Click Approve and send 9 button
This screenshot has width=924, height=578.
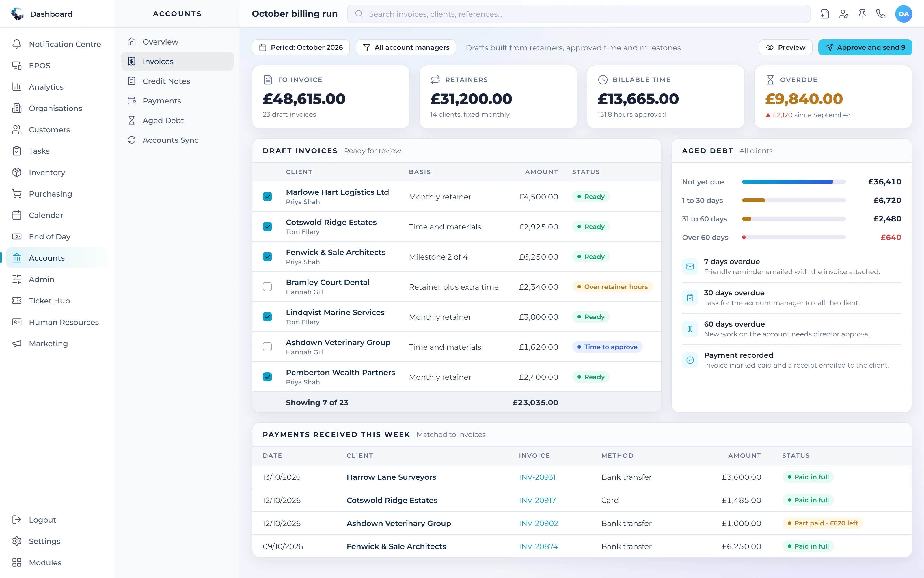pos(865,47)
